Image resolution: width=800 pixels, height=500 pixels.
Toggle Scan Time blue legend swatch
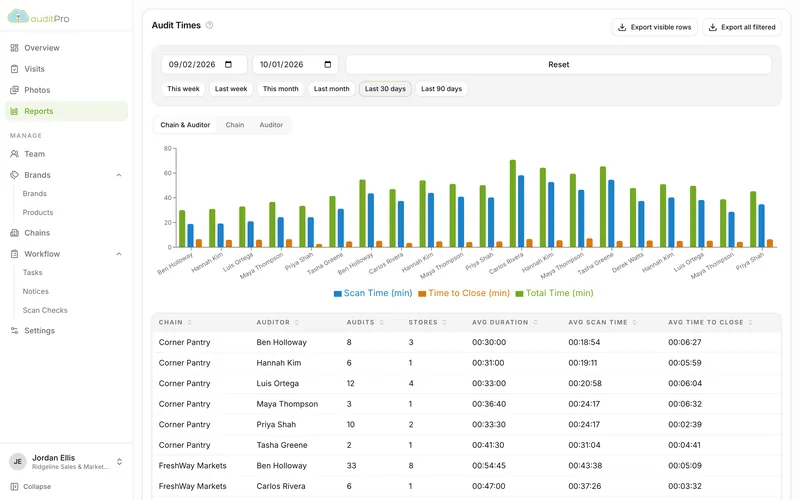(337, 294)
